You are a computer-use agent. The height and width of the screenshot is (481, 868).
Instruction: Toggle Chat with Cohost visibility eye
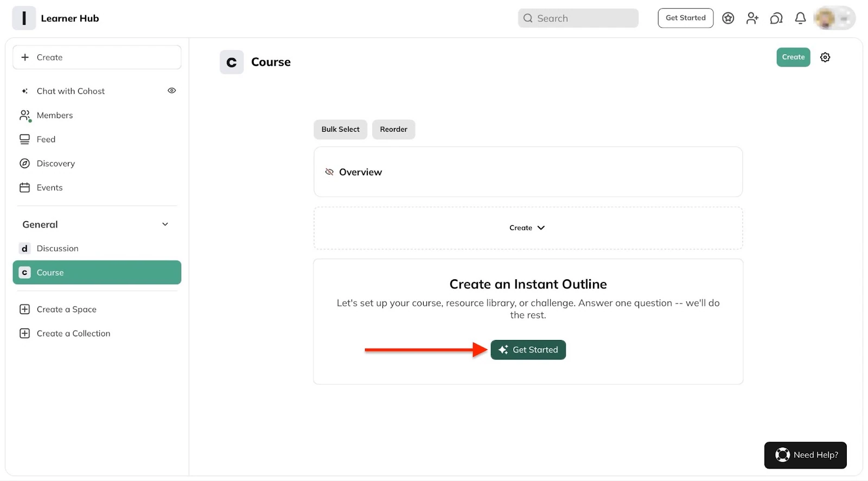click(171, 91)
